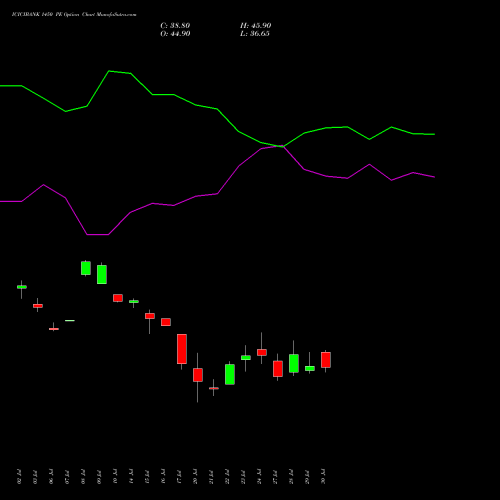Click the 17 Jul date label
The width and height of the screenshot is (500, 500).
pyautogui.click(x=179, y=477)
